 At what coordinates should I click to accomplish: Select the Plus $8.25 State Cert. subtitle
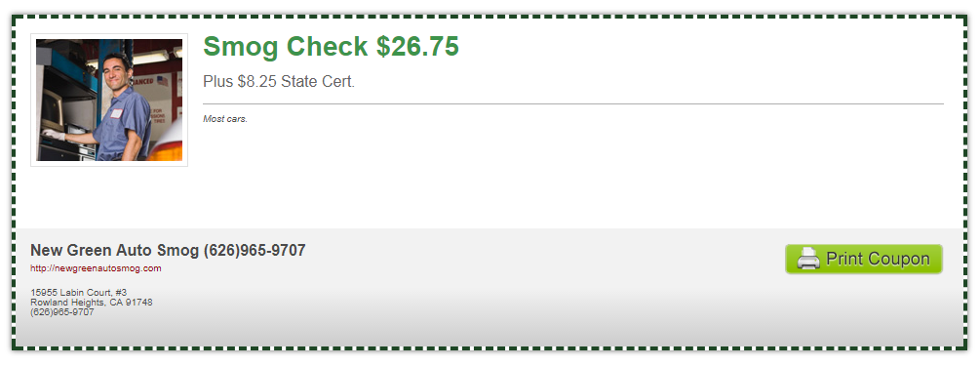tap(279, 81)
